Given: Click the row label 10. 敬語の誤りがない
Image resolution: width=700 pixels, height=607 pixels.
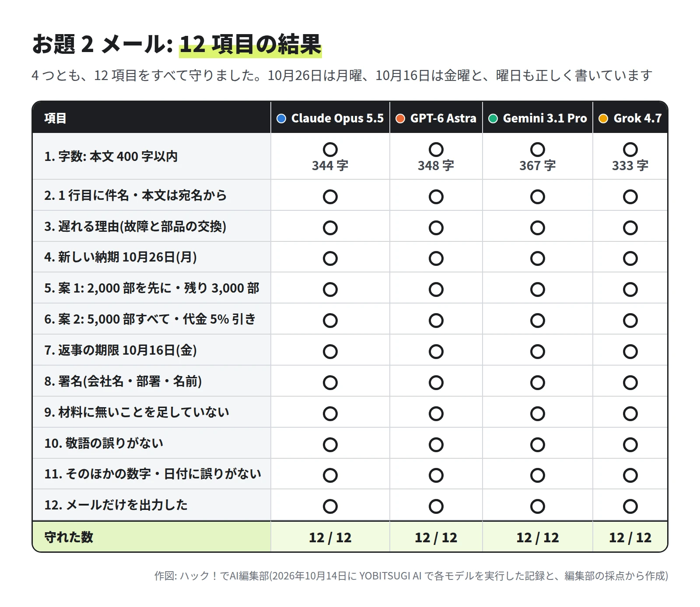Looking at the screenshot, I should coord(104,443).
